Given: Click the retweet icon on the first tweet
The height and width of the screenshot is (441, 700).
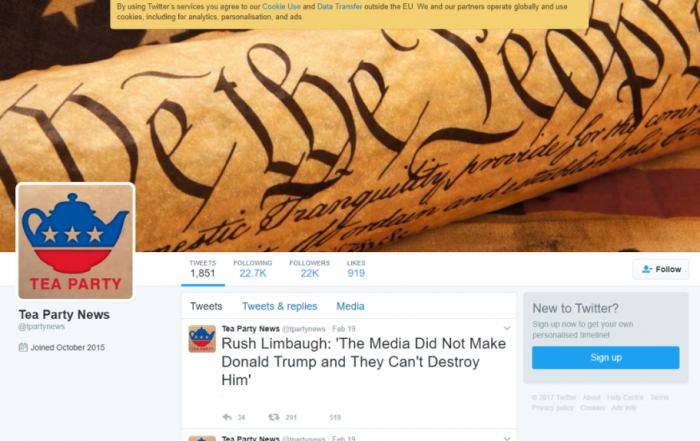Looking at the screenshot, I should click(x=274, y=417).
